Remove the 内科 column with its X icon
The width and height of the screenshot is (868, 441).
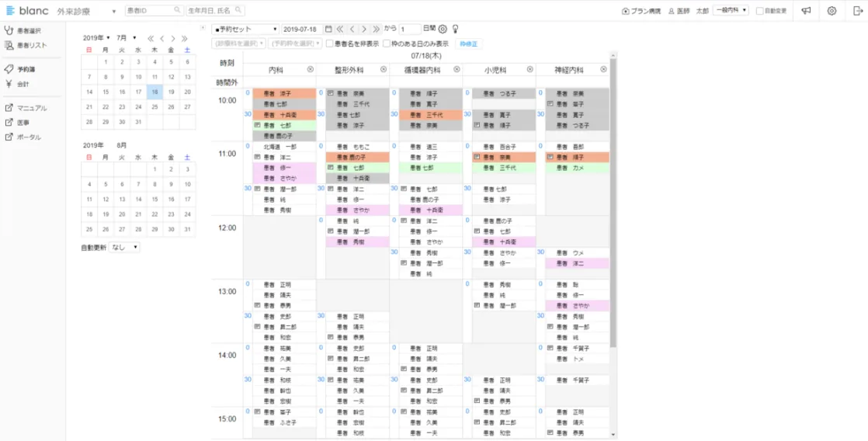point(310,69)
